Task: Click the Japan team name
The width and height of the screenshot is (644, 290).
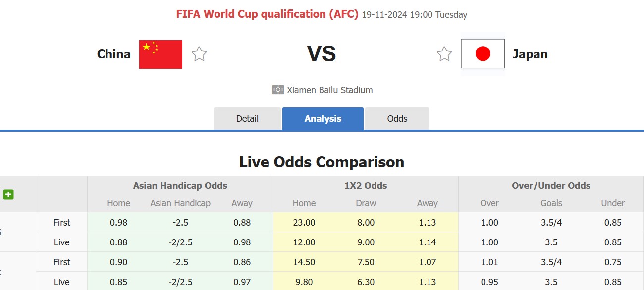Action: [530, 54]
